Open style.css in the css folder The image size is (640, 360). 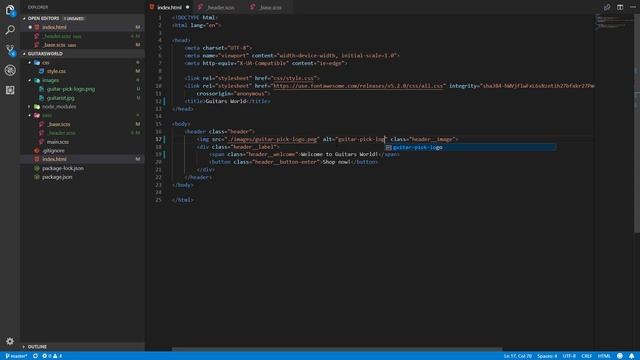pos(56,71)
